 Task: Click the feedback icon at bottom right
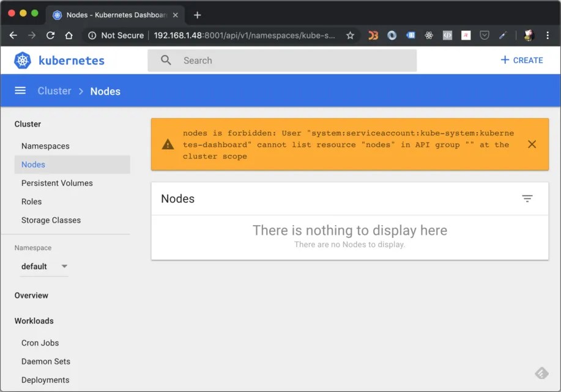pyautogui.click(x=541, y=372)
